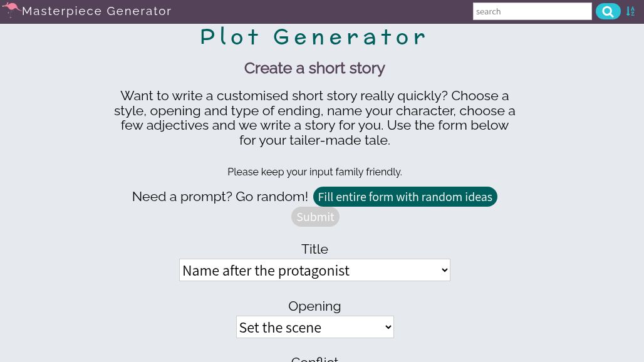
Task: Focus the search text field
Action: (532, 11)
